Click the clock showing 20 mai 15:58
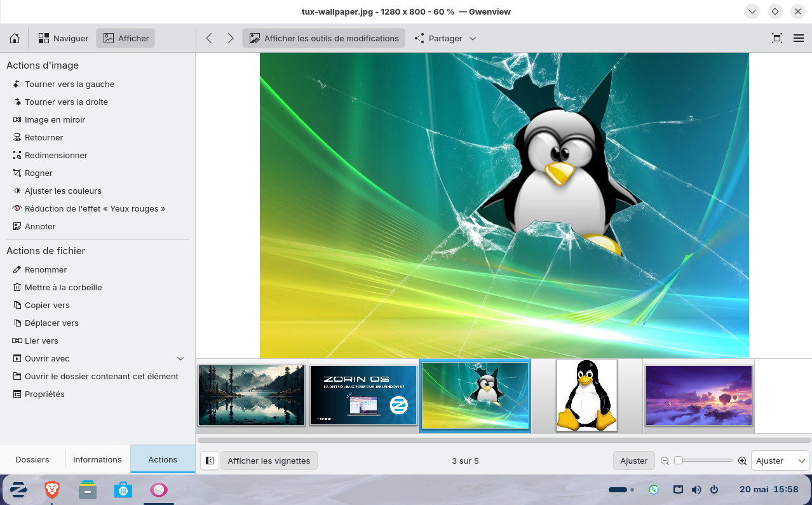 769,489
